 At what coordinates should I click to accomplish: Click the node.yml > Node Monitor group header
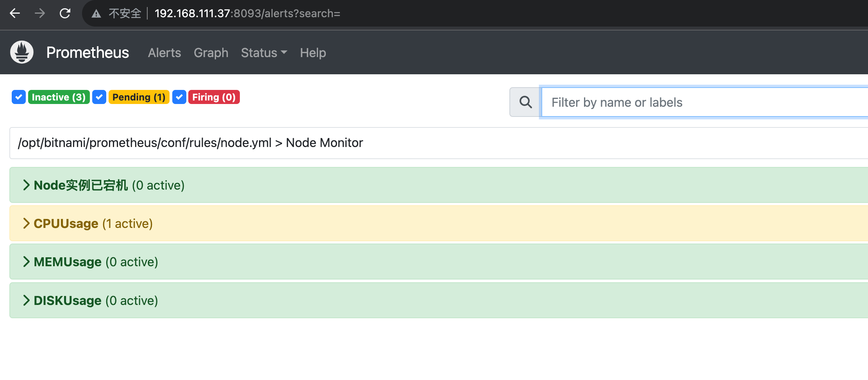[x=439, y=143]
